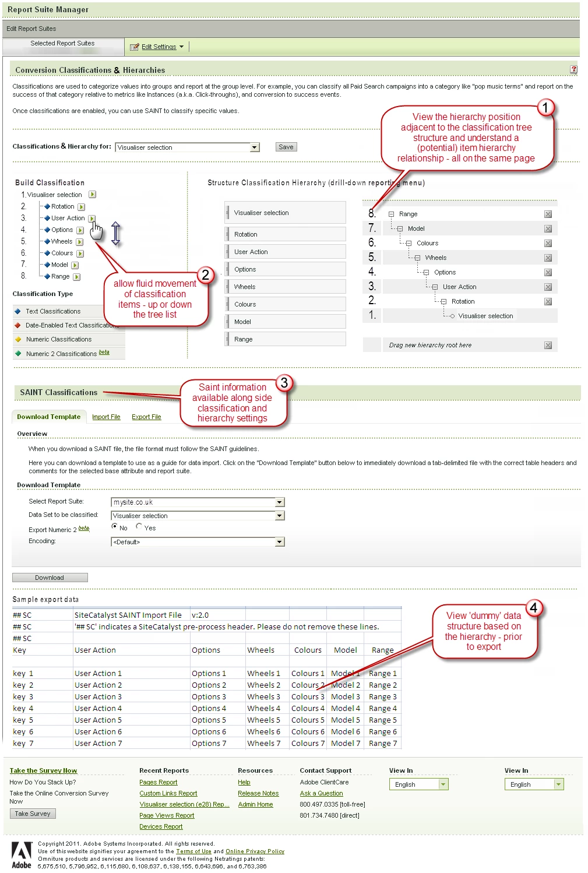Remove Model from the hierarchy tree

pyautogui.click(x=548, y=228)
